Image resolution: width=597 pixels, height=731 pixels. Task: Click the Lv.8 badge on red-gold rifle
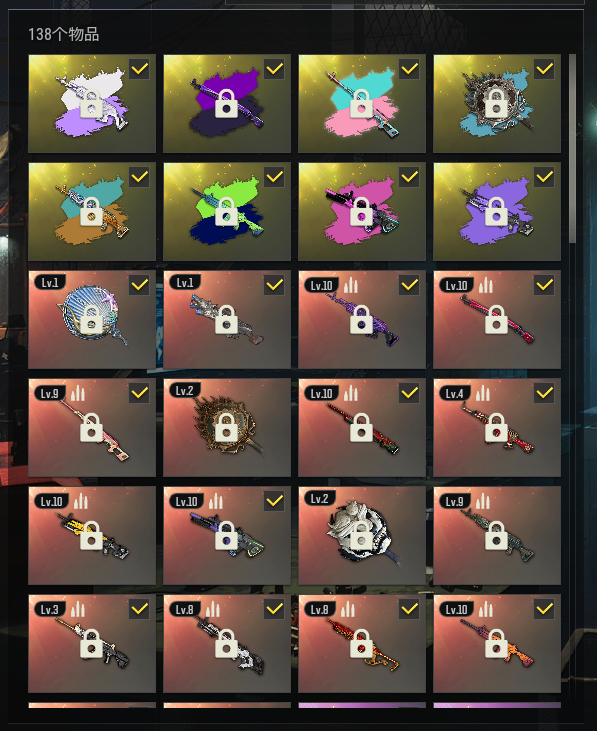point(320,609)
